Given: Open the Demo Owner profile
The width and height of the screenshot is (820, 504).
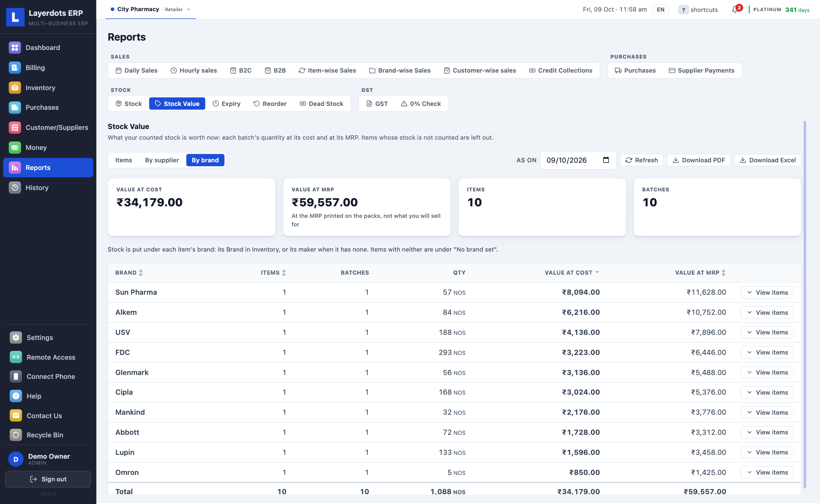Looking at the screenshot, I should tap(48, 459).
